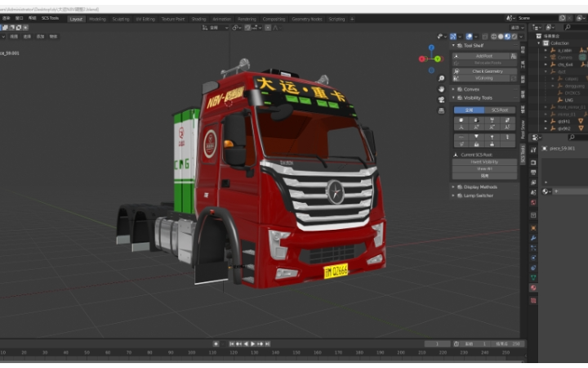
Task: Select the a_cabin object in outliner
Action: [565, 51]
